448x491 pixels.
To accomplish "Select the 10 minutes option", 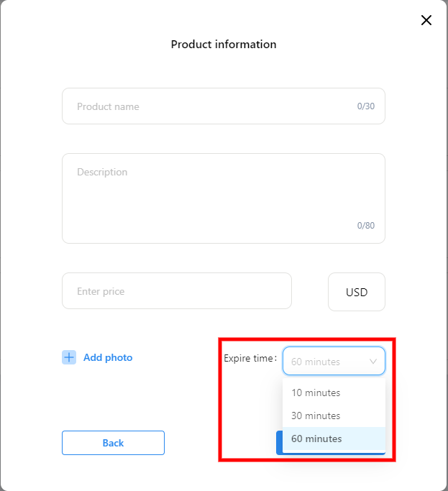I will pyautogui.click(x=316, y=393).
